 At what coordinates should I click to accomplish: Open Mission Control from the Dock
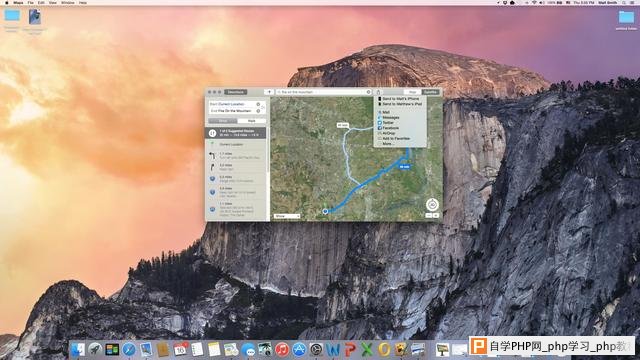[112, 350]
